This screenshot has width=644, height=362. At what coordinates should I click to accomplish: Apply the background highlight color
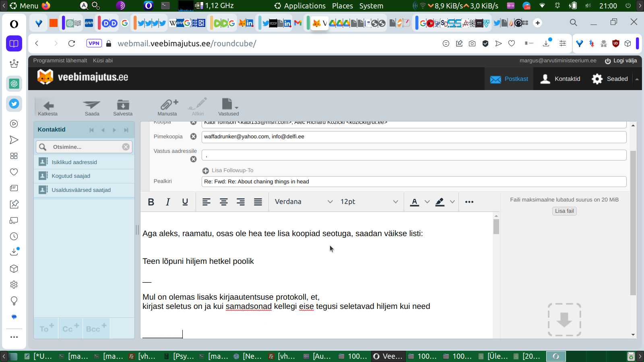[440, 202]
